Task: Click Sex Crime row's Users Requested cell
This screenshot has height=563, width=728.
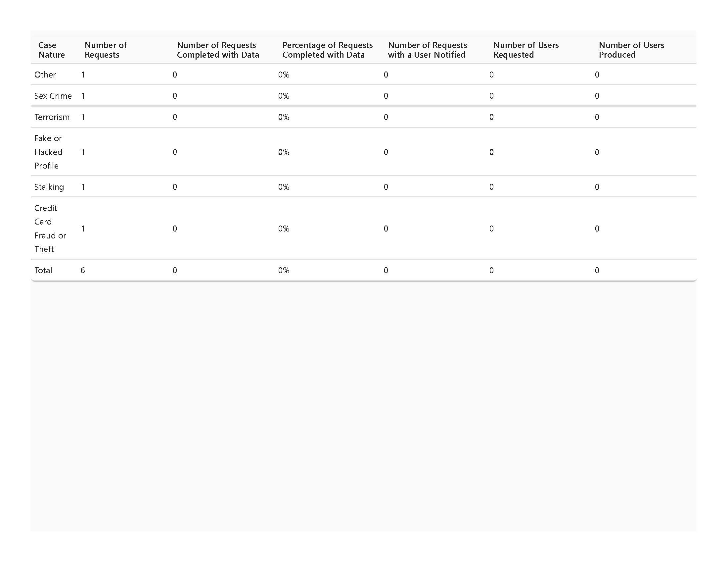Action: pyautogui.click(x=491, y=96)
